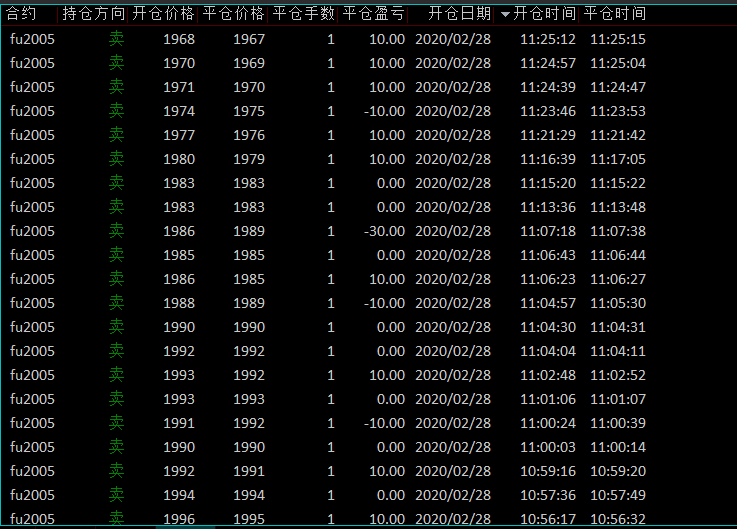Sort table by 平仓手数 header

coord(304,14)
